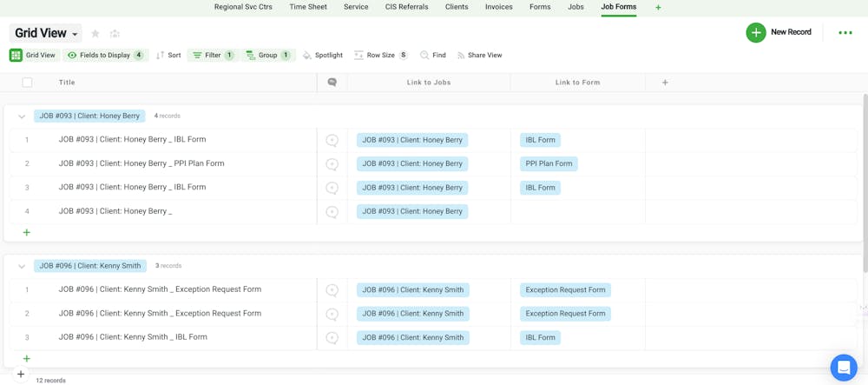Image resolution: width=868 pixels, height=385 pixels.
Task: Add a new tab with plus icon
Action: coord(658,8)
